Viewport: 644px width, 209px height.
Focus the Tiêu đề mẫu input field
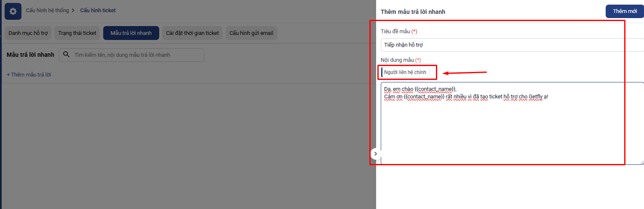tap(505, 45)
